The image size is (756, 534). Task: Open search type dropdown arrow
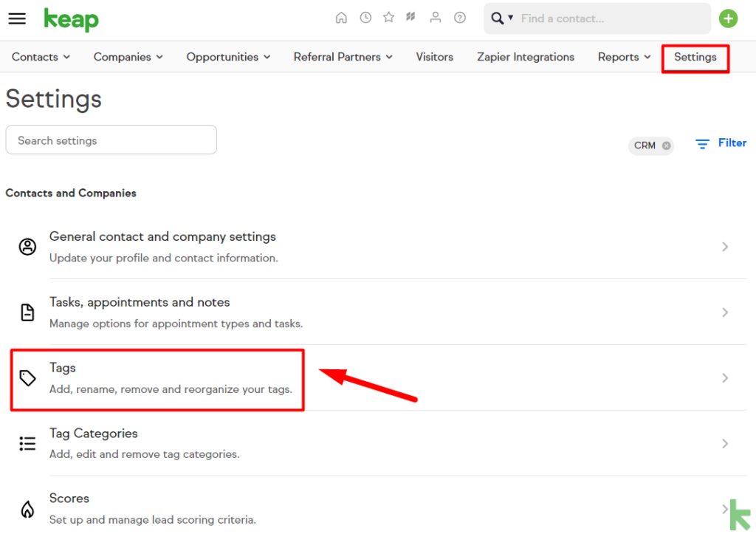click(x=511, y=18)
